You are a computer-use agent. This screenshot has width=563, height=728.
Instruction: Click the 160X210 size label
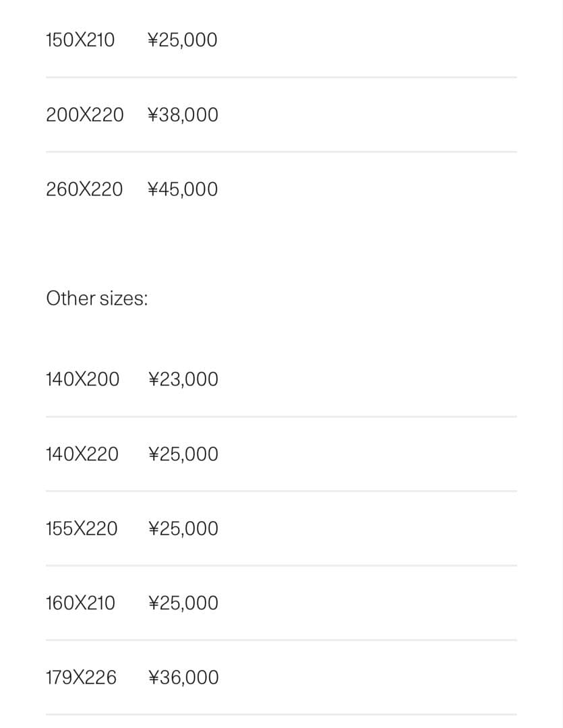click(80, 603)
